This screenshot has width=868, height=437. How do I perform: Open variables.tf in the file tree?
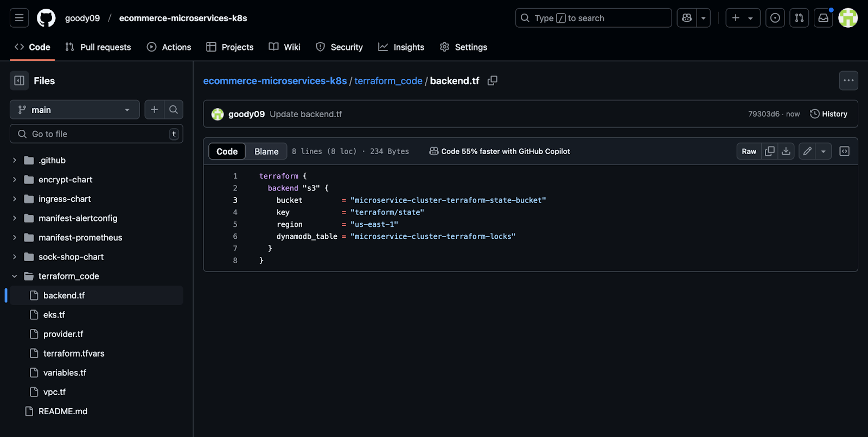[97, 372]
